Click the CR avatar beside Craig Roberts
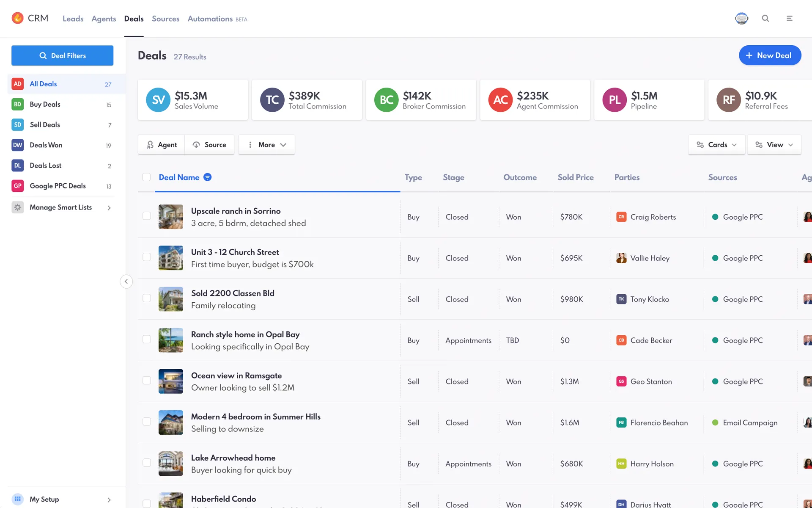812x508 pixels. pos(621,217)
